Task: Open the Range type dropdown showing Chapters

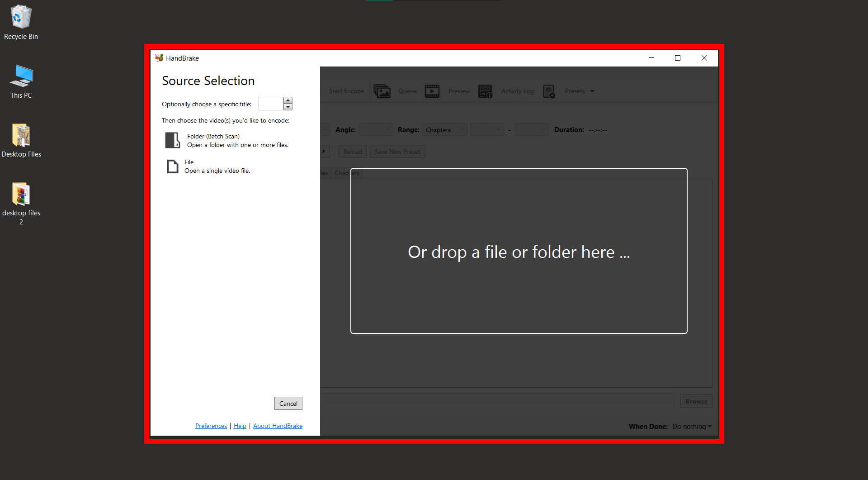Action: click(444, 130)
